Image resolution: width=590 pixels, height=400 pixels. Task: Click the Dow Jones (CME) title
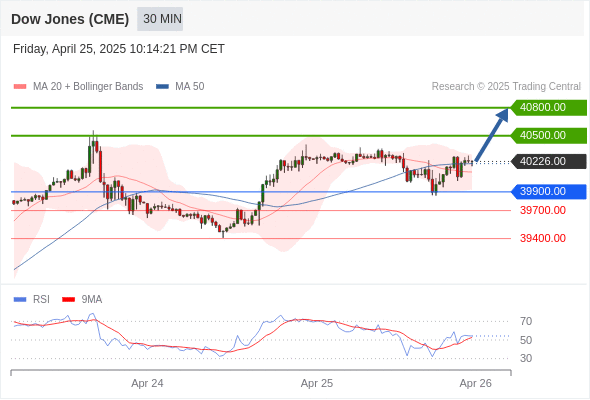70,19
